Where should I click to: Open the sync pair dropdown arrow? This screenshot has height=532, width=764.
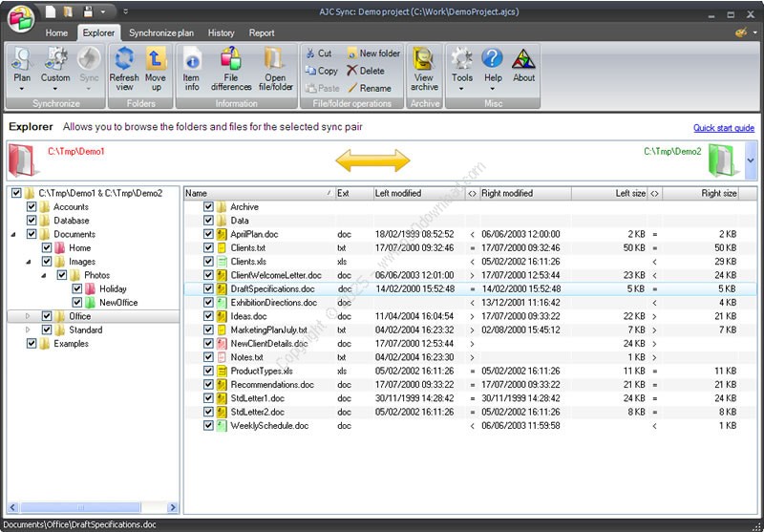(x=751, y=160)
